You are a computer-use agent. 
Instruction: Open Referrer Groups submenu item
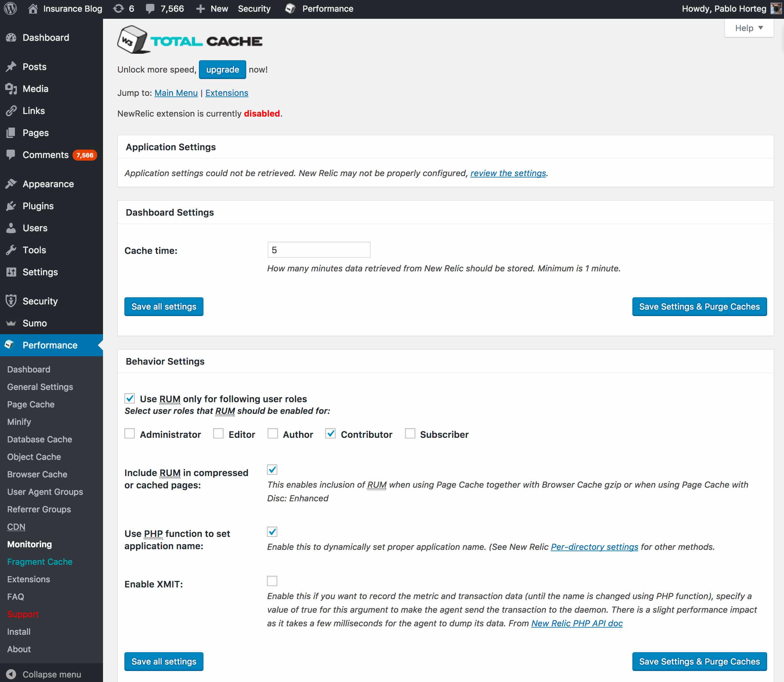[39, 509]
